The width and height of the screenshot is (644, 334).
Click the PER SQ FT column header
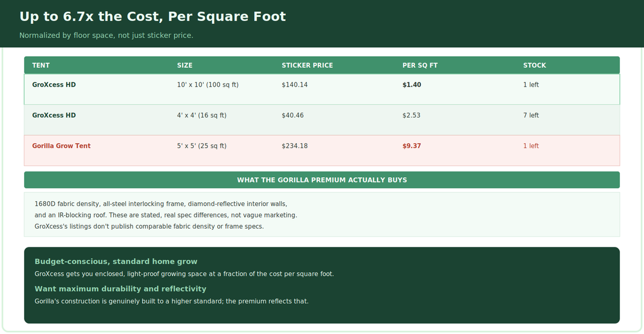tap(420, 66)
